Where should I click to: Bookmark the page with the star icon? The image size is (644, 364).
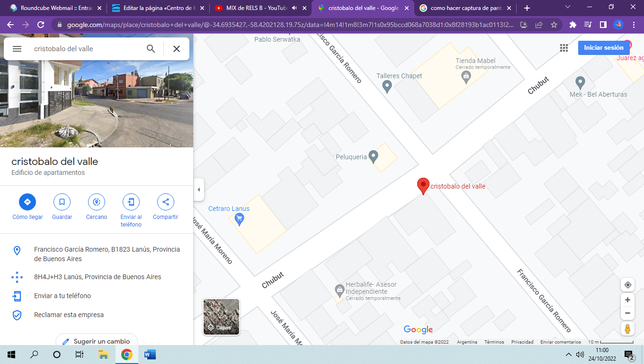coord(554,25)
